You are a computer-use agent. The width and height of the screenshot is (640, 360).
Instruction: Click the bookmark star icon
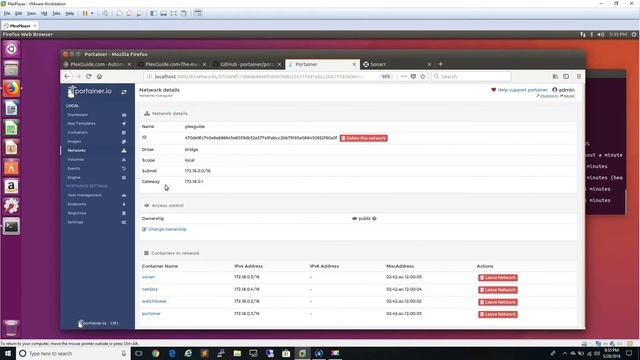coord(422,76)
